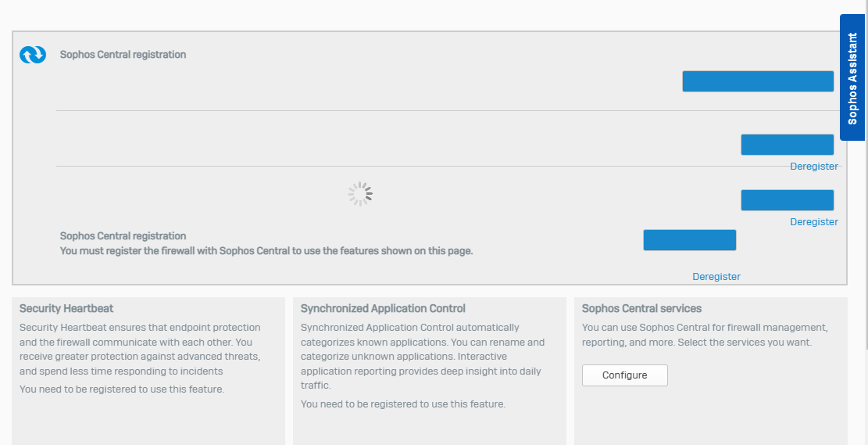
Task: Click the loading spinner icon
Action: point(360,194)
